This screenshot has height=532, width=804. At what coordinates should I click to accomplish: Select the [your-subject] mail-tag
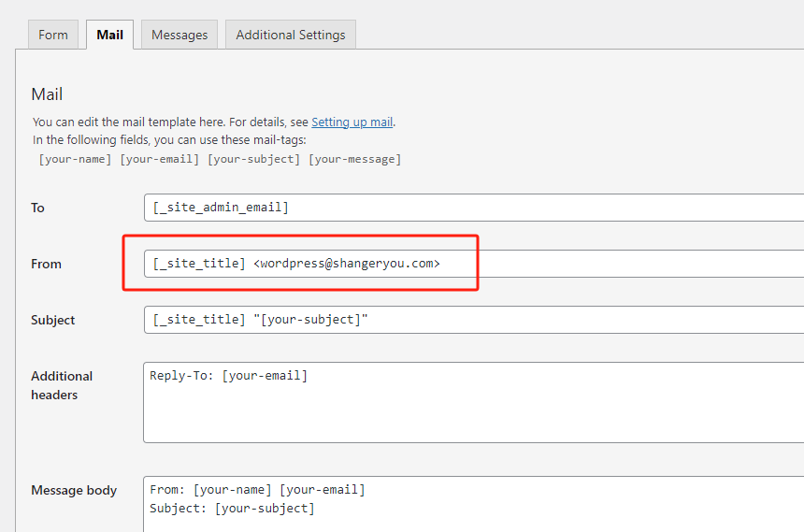253,159
